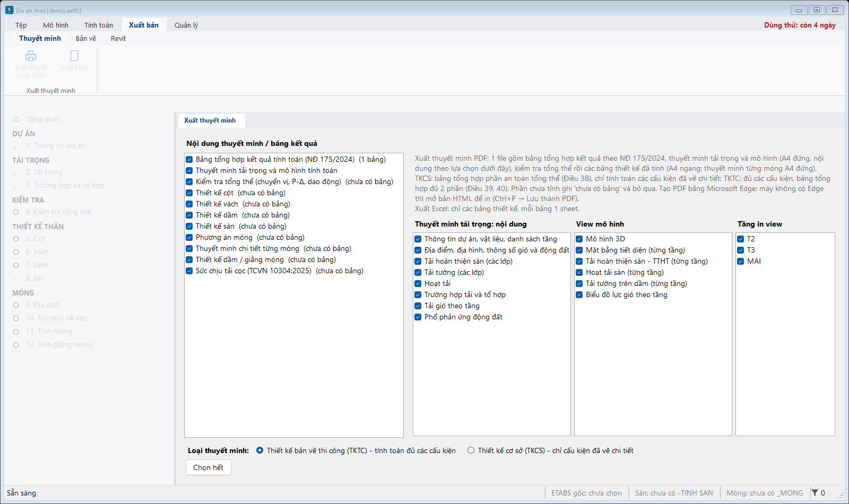The width and height of the screenshot is (849, 504).
Task: Uncheck Phổ phản ứng động đất
Action: click(x=418, y=317)
